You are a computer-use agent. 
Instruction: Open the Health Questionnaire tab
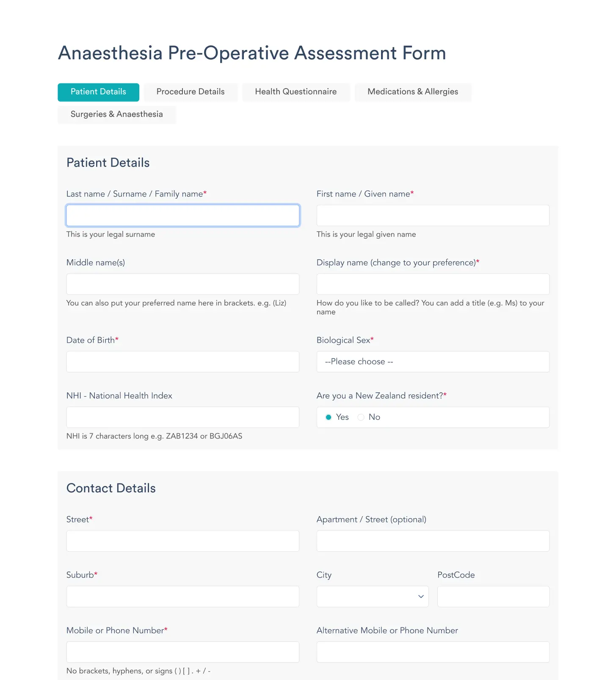click(x=296, y=92)
